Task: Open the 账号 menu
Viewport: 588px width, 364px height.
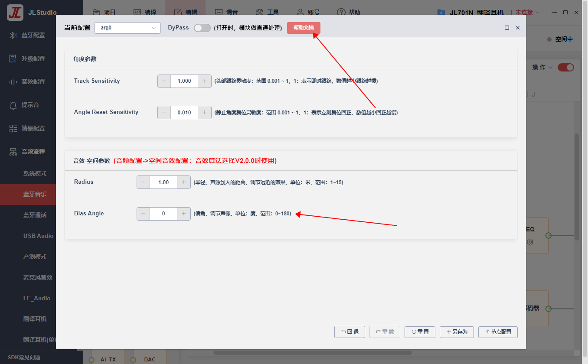Action: click(308, 13)
